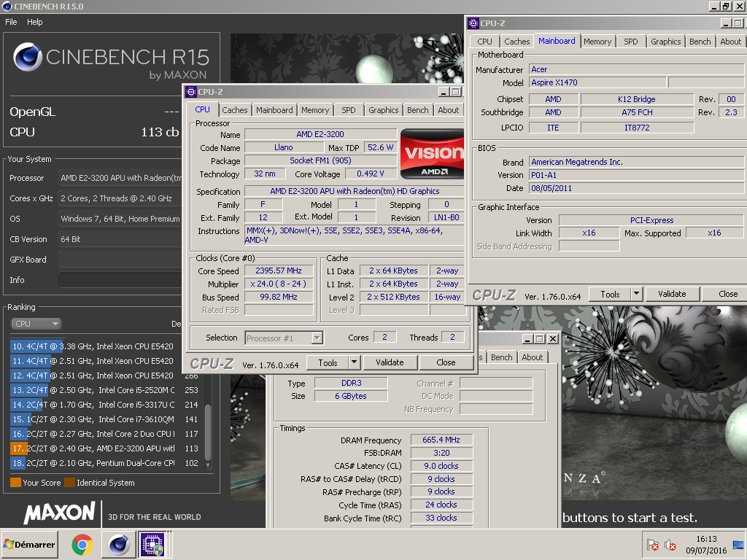Click GFX Board field in Cinebench

119,260
